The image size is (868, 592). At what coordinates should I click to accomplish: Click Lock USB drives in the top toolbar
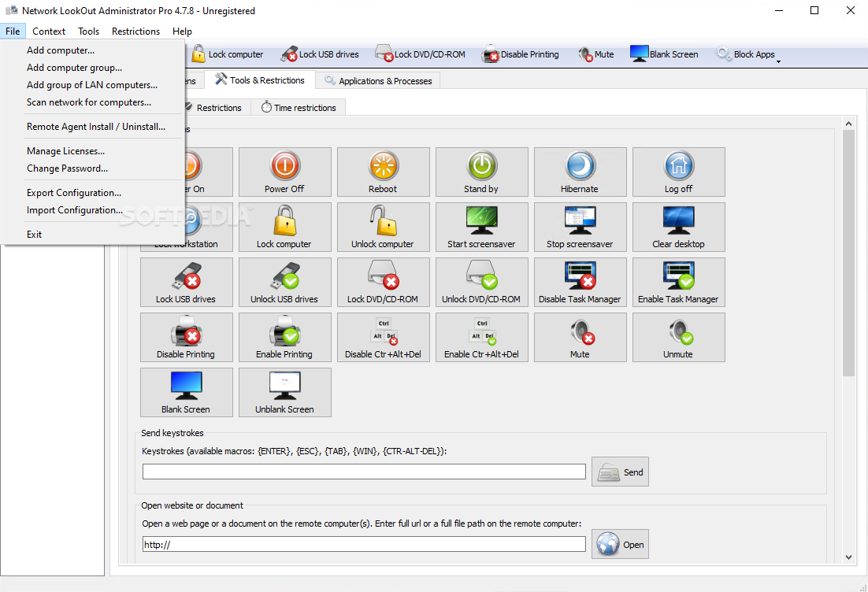(x=320, y=54)
